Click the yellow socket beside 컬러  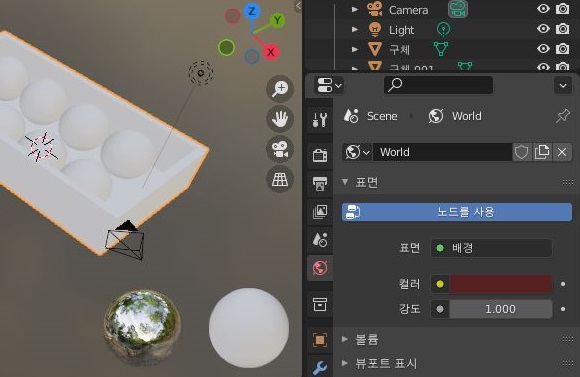(440, 284)
